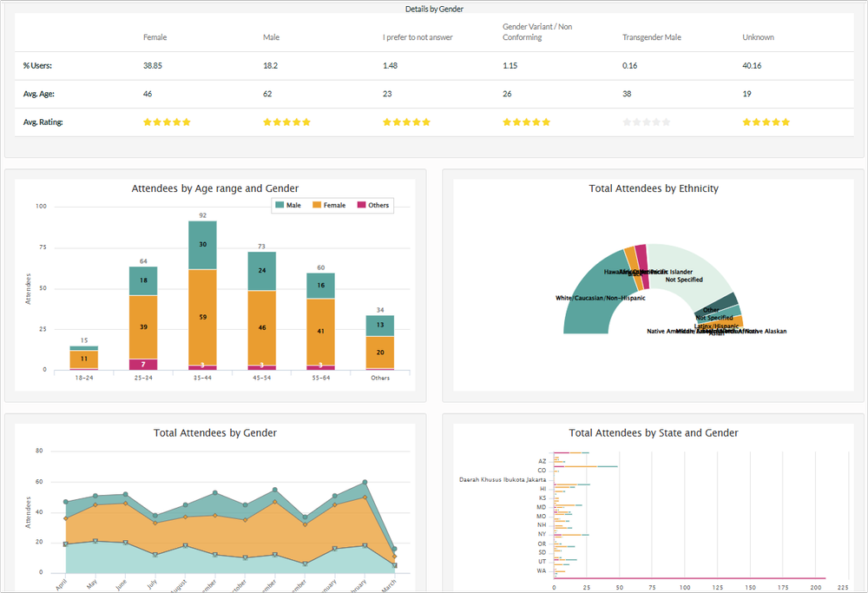Screen dimensions: 868x593
Task: Click the April label on gender chart axis
Action: pos(62,584)
